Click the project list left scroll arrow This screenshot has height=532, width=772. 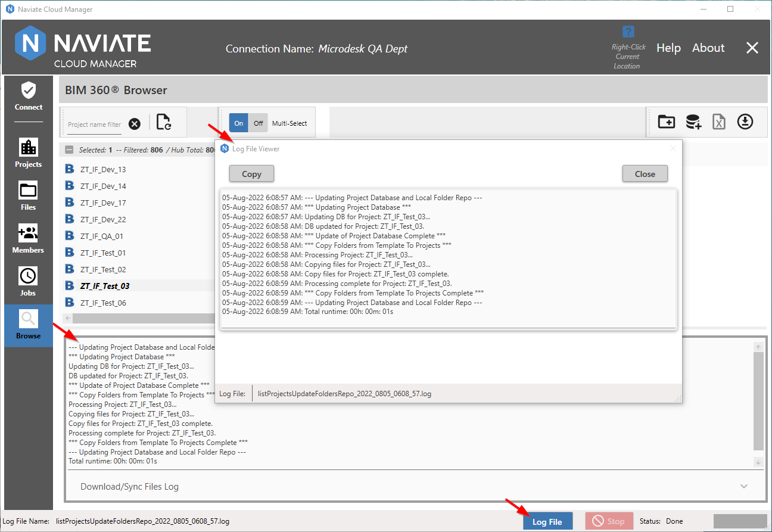tap(68, 318)
